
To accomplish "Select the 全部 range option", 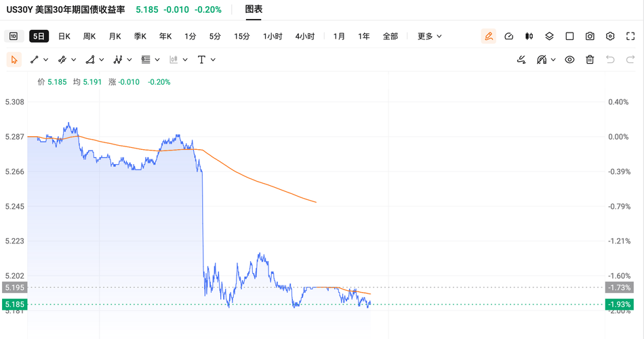I will 390,36.
